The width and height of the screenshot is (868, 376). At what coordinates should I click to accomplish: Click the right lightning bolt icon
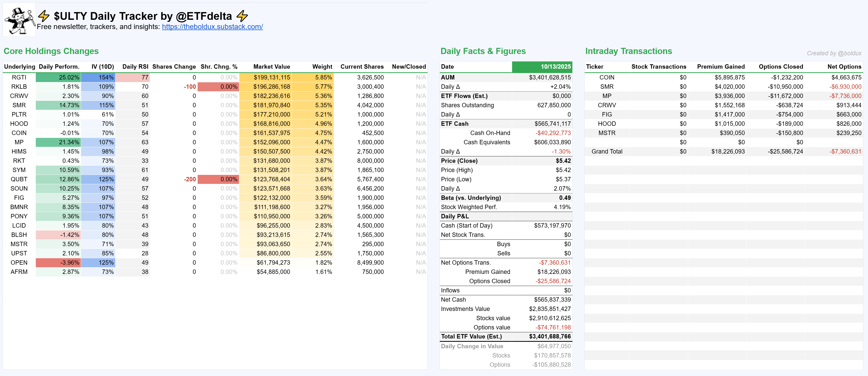(242, 16)
